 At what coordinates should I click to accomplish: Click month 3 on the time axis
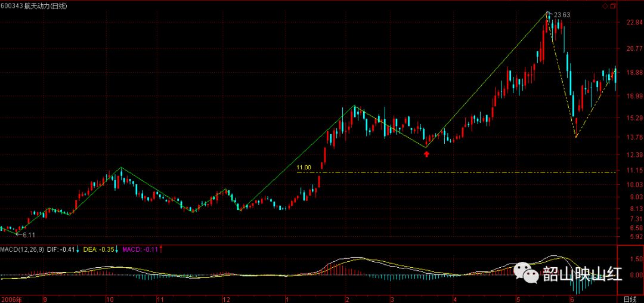click(392, 299)
